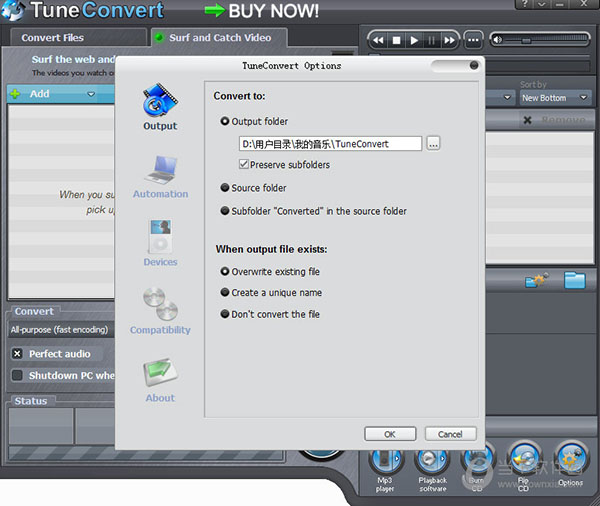Choose Don't convert the file option
Viewport: 600px width, 506px height.
click(x=270, y=314)
